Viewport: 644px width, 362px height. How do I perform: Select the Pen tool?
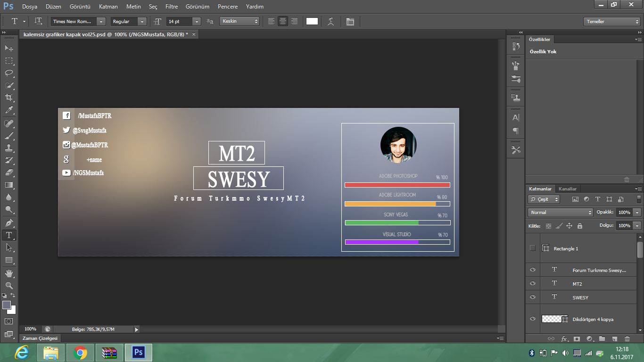[x=9, y=222]
